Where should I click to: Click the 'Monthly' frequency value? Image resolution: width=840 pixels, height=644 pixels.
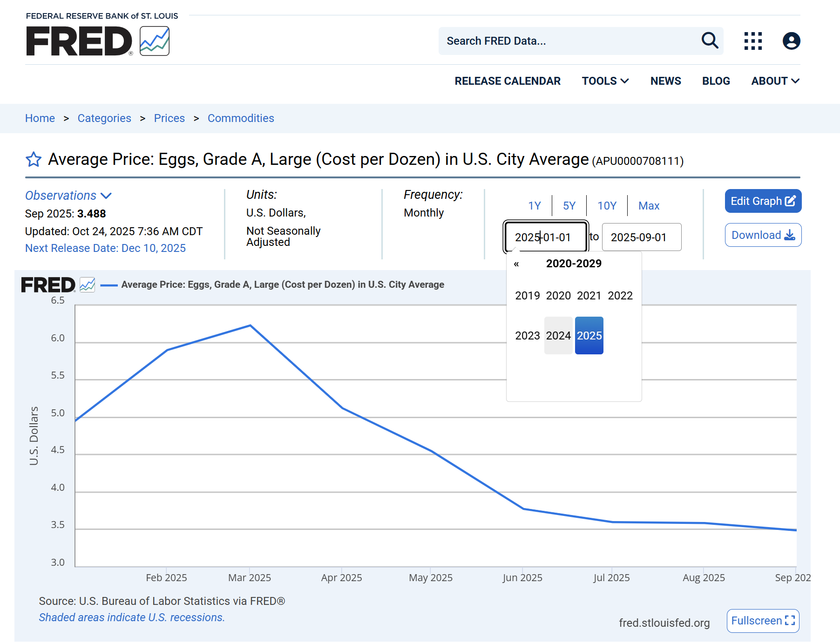[424, 213]
